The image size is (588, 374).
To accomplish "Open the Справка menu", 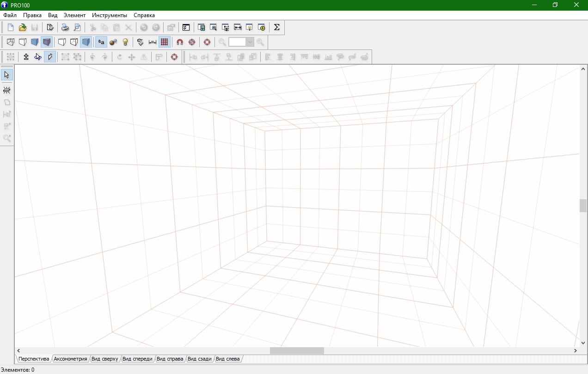I will pyautogui.click(x=144, y=15).
